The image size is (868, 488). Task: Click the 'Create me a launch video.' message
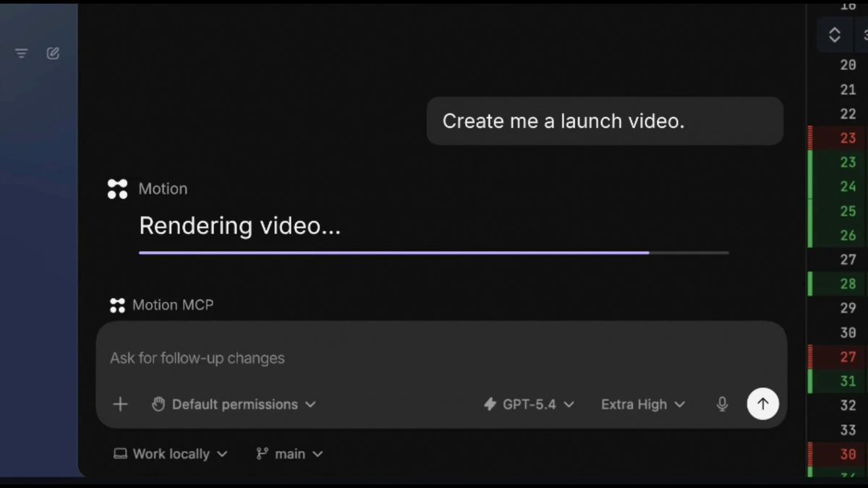(605, 121)
